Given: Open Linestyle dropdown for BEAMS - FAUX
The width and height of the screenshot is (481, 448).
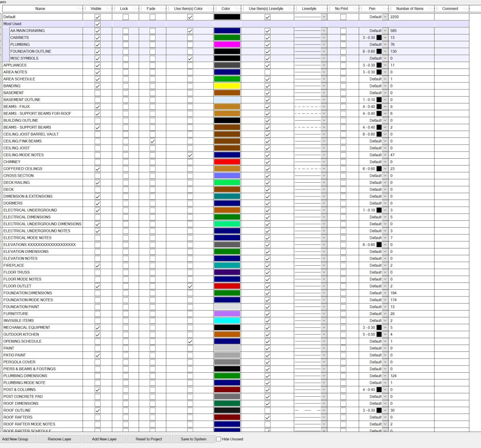Looking at the screenshot, I should [324, 107].
